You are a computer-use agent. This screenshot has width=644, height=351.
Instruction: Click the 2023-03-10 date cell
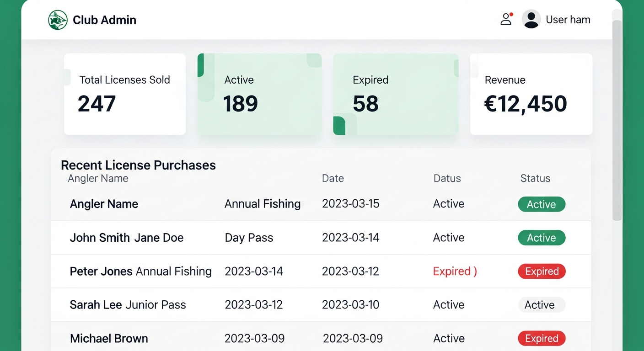(351, 305)
